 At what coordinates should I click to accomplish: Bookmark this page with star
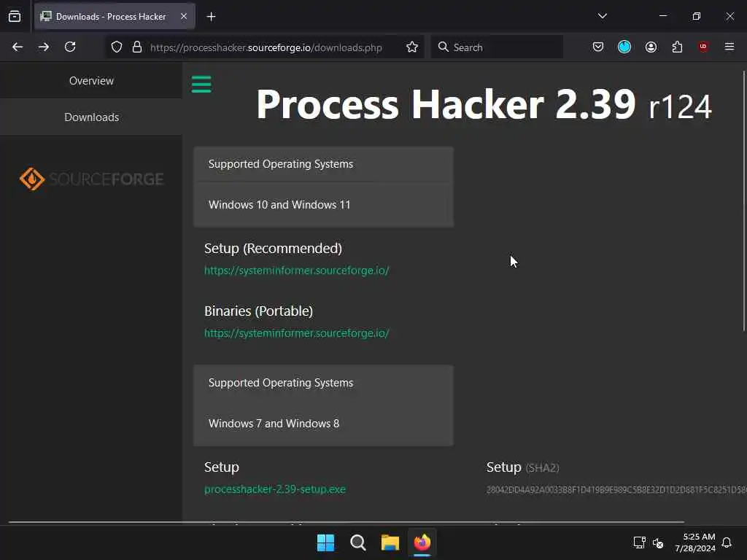412,47
